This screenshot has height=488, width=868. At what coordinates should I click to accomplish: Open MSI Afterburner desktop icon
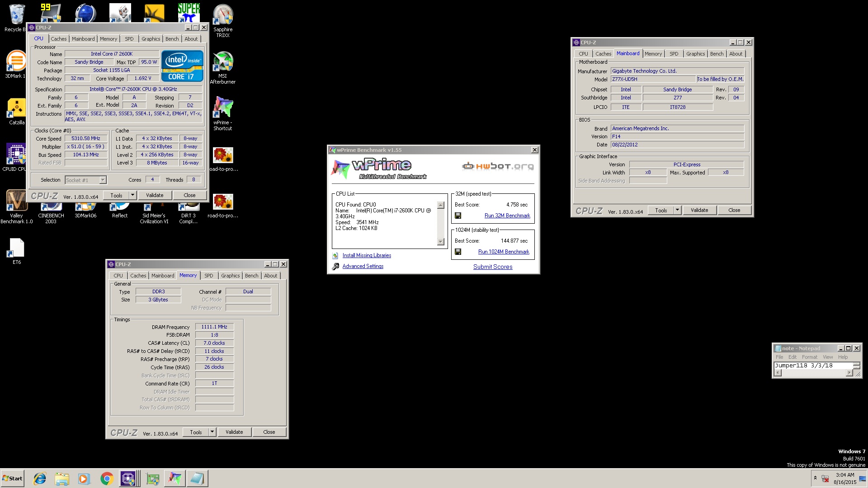point(223,68)
